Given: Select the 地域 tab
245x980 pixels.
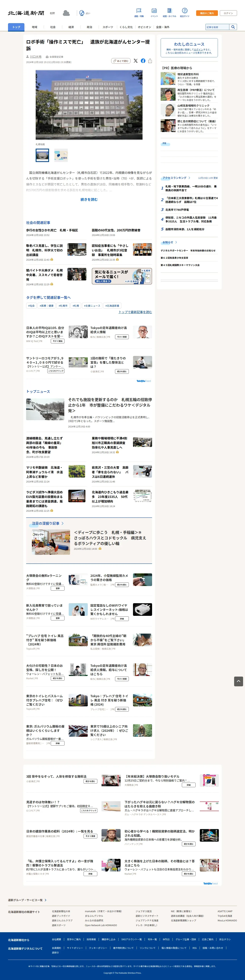Looking at the screenshot, I should coord(35,27).
